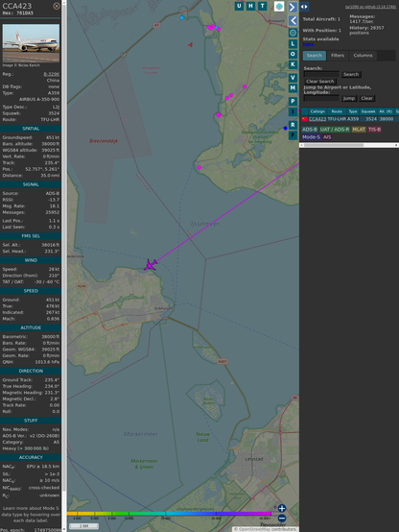Screen dimensions: 399x532
Task: Click the K map control button
Action: click(293, 64)
